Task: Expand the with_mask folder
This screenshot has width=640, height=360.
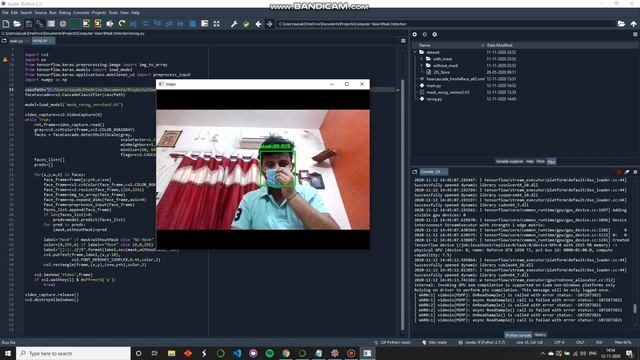Action: click(422, 59)
